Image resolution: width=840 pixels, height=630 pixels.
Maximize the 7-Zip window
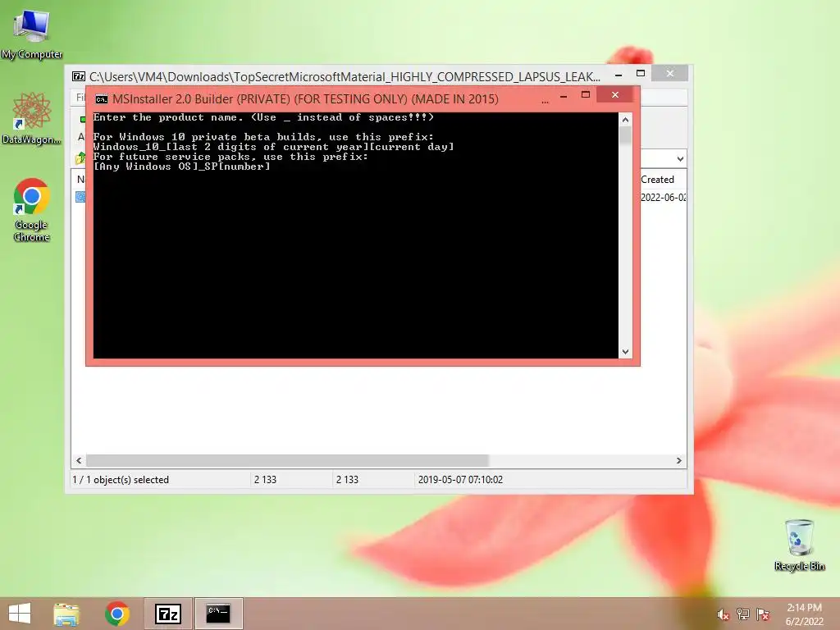coord(640,73)
